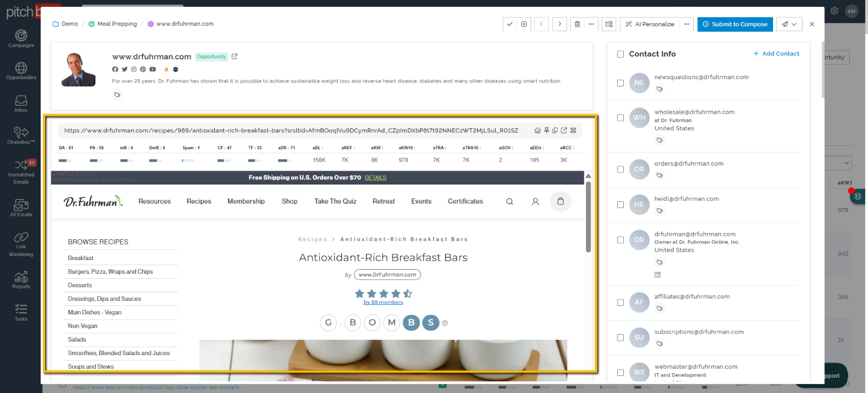Click Add Contact link
Screen dimensions: 868x393
click(x=776, y=54)
